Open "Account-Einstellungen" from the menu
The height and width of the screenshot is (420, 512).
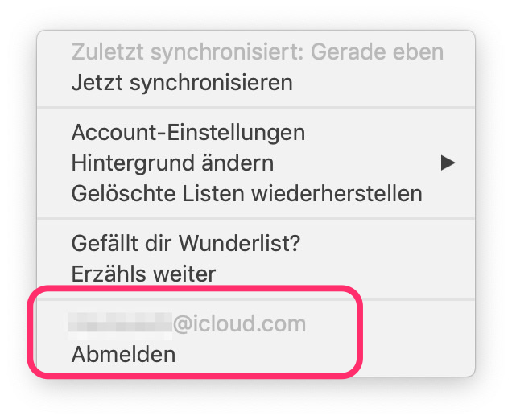[188, 132]
